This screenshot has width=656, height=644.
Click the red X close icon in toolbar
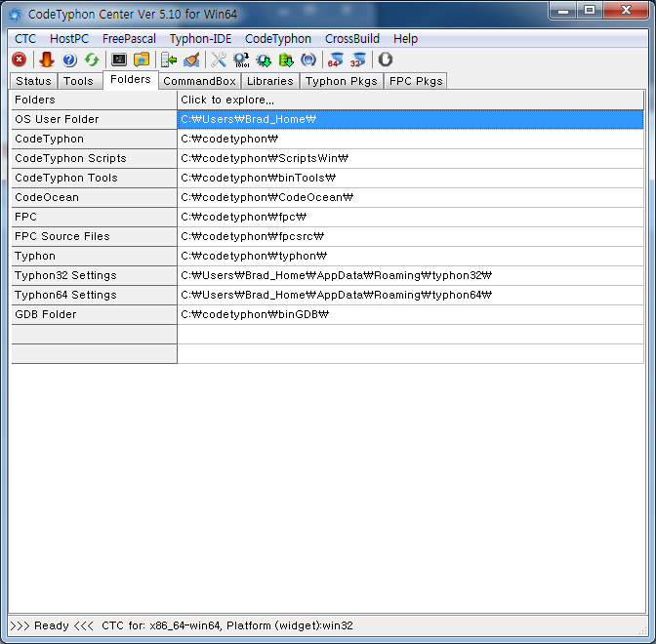19,60
